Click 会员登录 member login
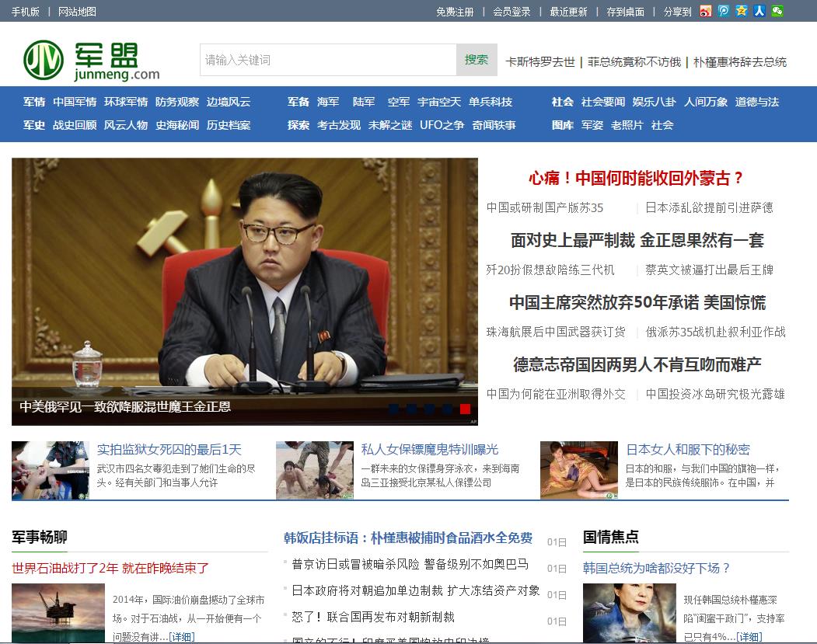Image resolution: width=817 pixels, height=644 pixels. pyautogui.click(x=511, y=12)
